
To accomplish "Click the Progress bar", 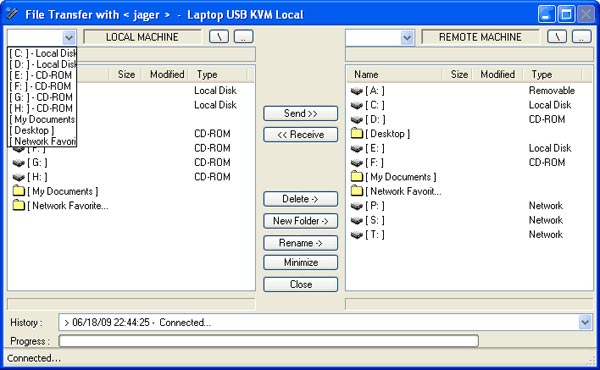I will click(x=269, y=341).
